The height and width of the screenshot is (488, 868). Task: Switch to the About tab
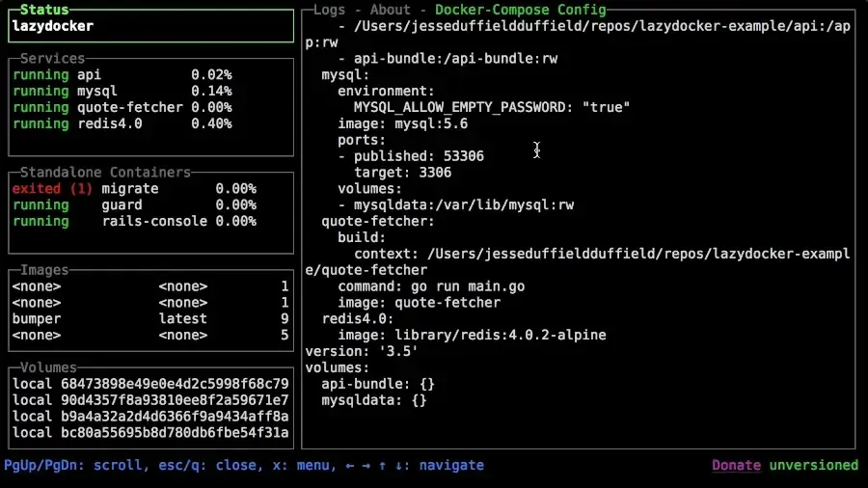coord(390,10)
